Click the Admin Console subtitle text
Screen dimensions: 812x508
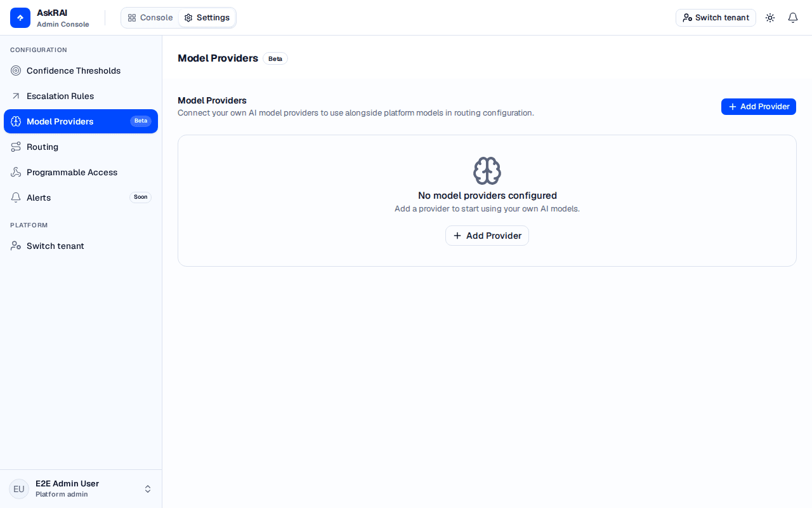click(x=63, y=24)
